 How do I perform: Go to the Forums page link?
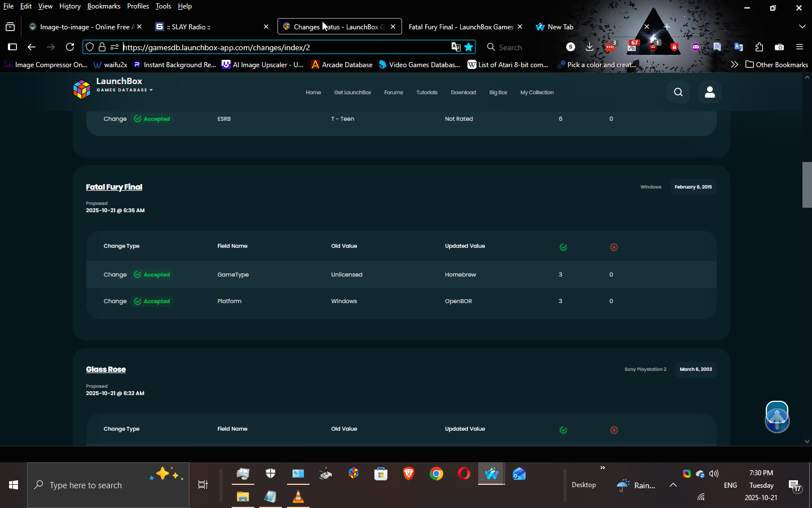[393, 93]
